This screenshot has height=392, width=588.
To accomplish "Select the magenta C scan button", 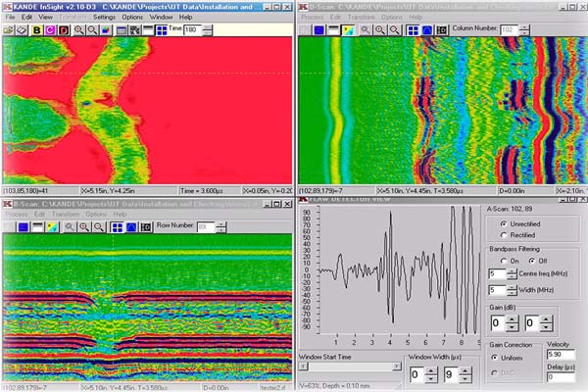I will 51,30.
